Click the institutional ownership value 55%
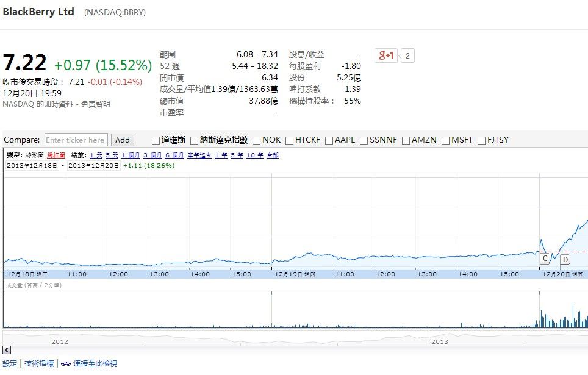Screen dimensions: 588x375 point(353,101)
